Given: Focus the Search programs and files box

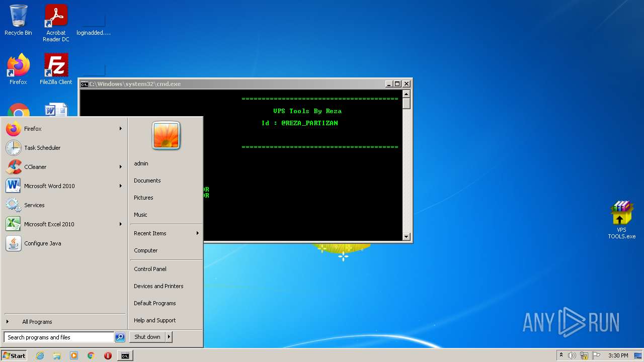Looking at the screenshot, I should (x=59, y=337).
